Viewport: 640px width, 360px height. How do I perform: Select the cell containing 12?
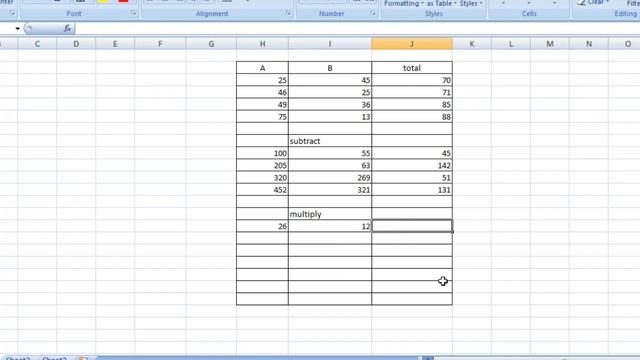[330, 226]
